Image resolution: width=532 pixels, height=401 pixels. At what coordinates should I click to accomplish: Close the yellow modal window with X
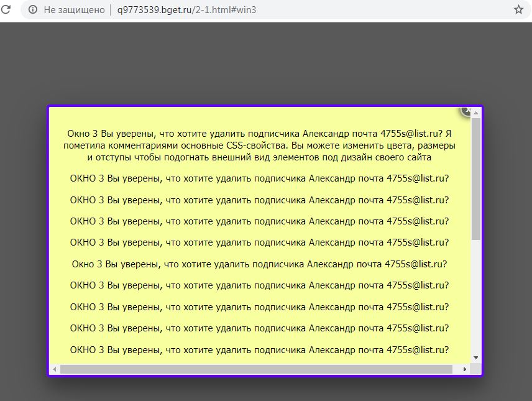tap(466, 111)
